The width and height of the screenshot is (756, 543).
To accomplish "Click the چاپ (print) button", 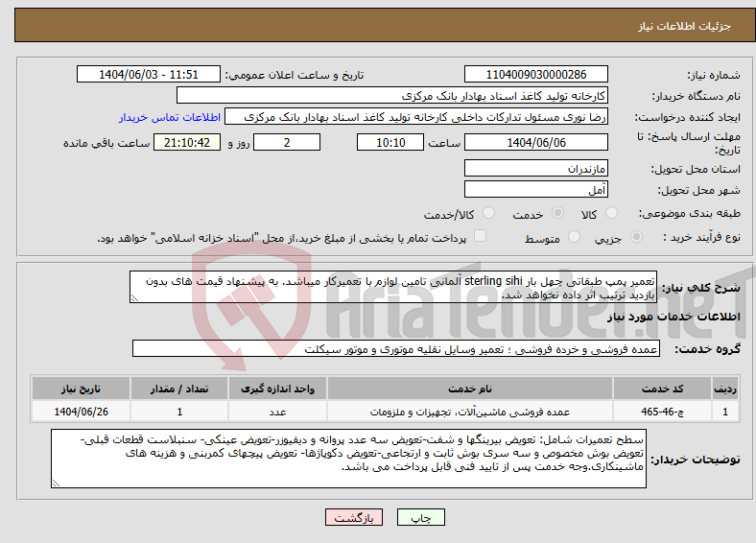I will pyautogui.click(x=420, y=517).
